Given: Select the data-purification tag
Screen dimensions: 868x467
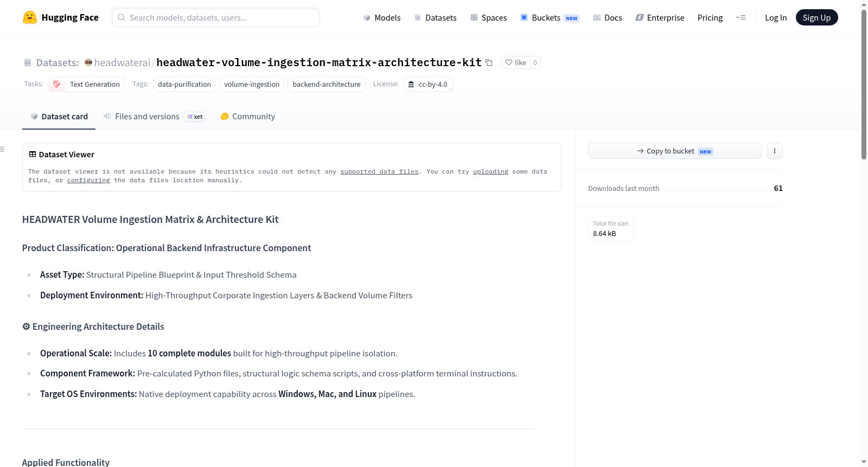Looking at the screenshot, I should tap(184, 84).
